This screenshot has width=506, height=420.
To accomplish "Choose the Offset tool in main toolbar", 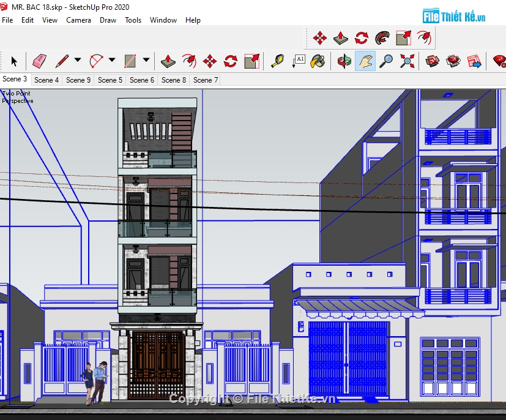I will [189, 61].
